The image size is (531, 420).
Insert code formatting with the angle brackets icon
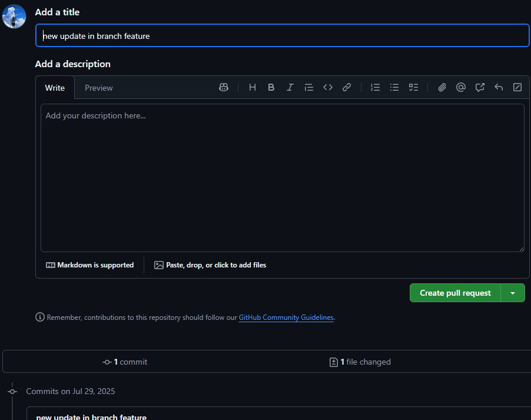click(x=328, y=87)
